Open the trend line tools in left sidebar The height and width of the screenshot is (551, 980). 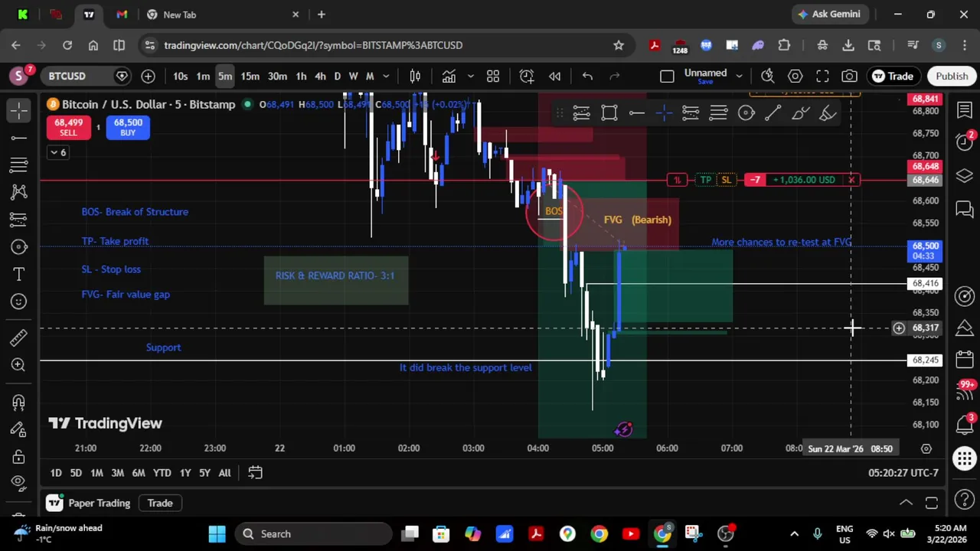19,138
